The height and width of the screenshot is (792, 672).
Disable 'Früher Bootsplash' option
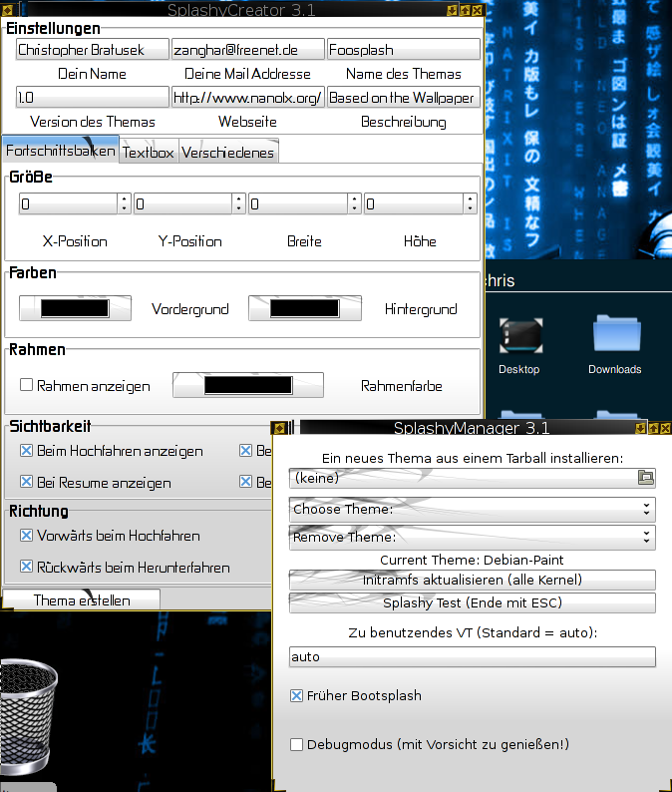coord(296,696)
